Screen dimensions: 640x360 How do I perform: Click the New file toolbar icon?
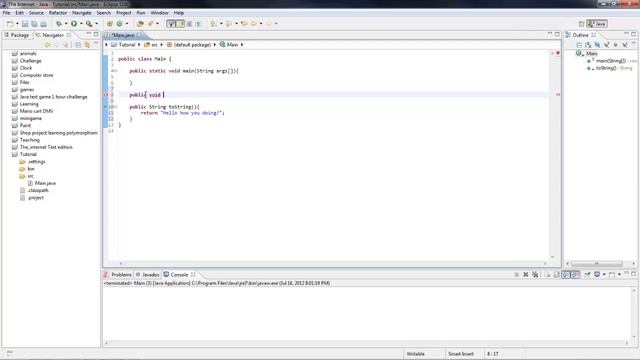tap(10, 24)
